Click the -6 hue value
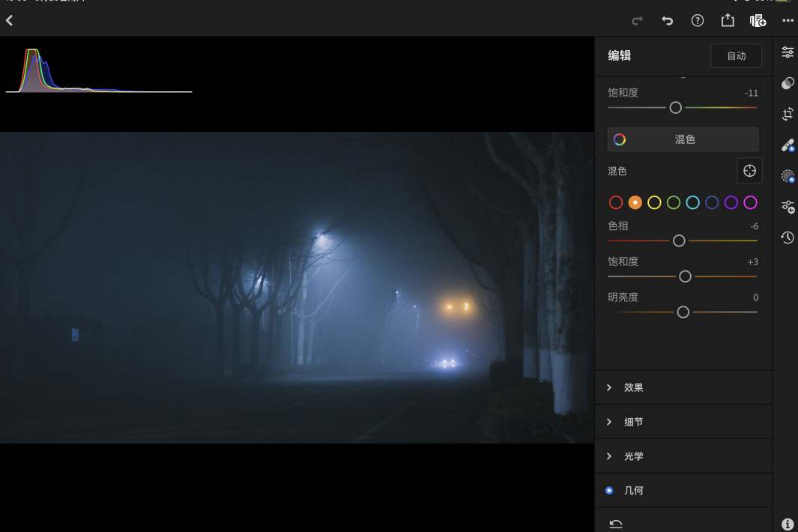798x532 pixels. click(x=755, y=226)
